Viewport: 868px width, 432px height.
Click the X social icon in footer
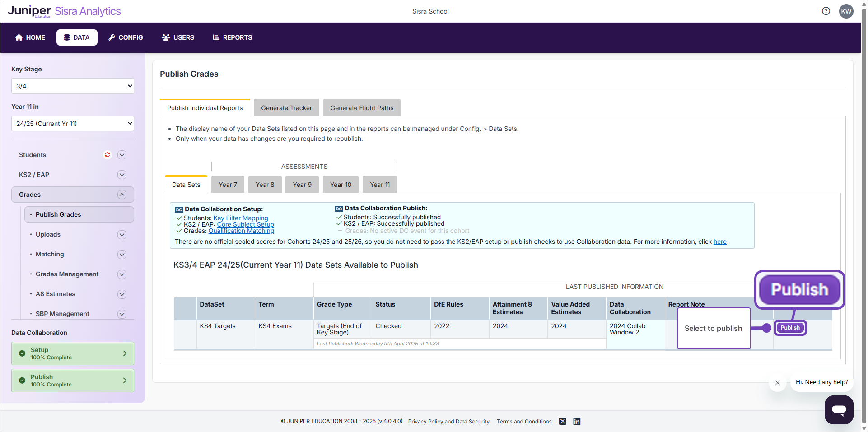(562, 421)
